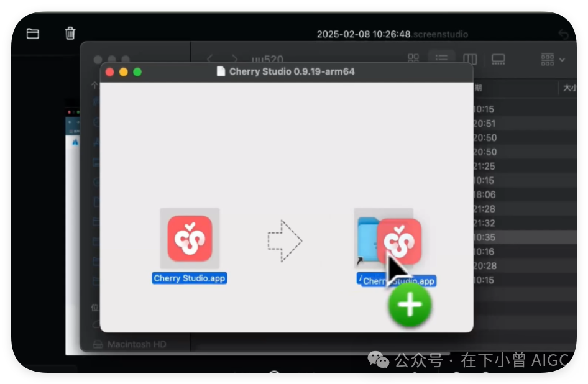The width and height of the screenshot is (588, 384).
Task: Minimize the Cherry Studio DMG window
Action: (x=123, y=72)
